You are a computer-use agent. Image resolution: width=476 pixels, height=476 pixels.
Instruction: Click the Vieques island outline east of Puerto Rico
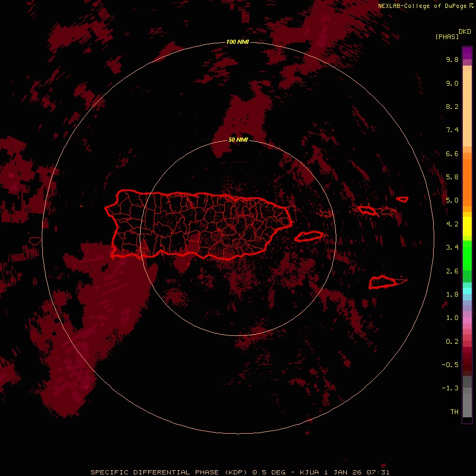309,236
